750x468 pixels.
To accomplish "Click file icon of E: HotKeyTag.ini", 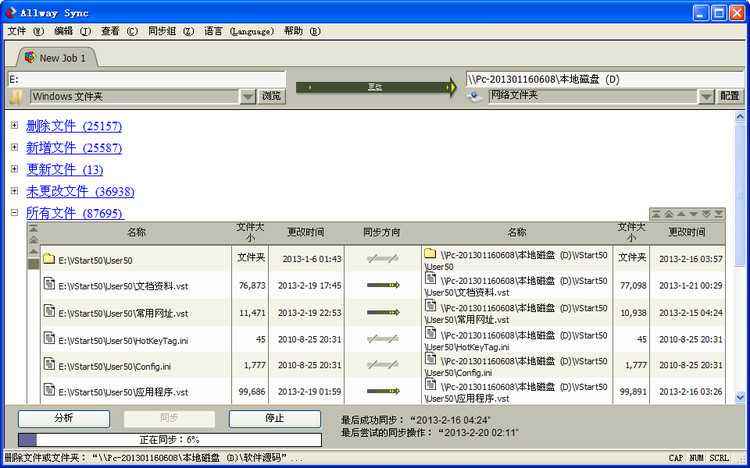I will pyautogui.click(x=49, y=338).
